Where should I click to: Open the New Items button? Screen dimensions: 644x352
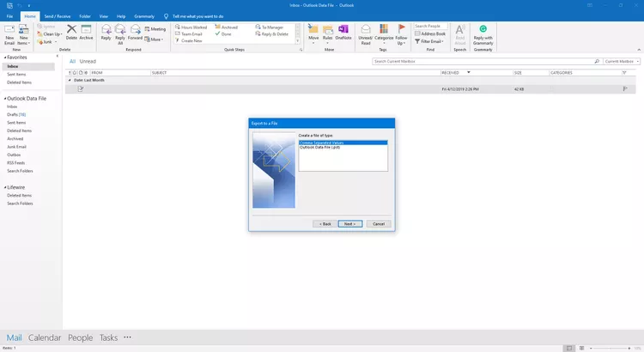pyautogui.click(x=24, y=35)
